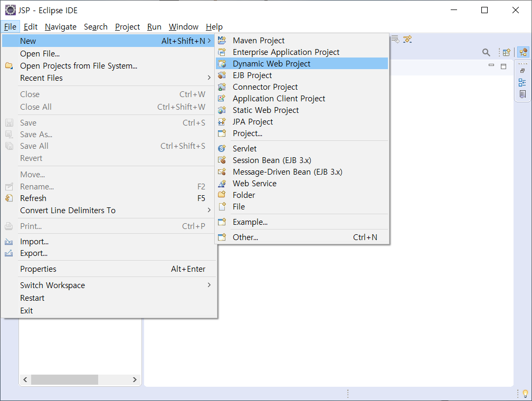Click the Servlet icon in submenu
This screenshot has height=401, width=532.
[x=222, y=148]
